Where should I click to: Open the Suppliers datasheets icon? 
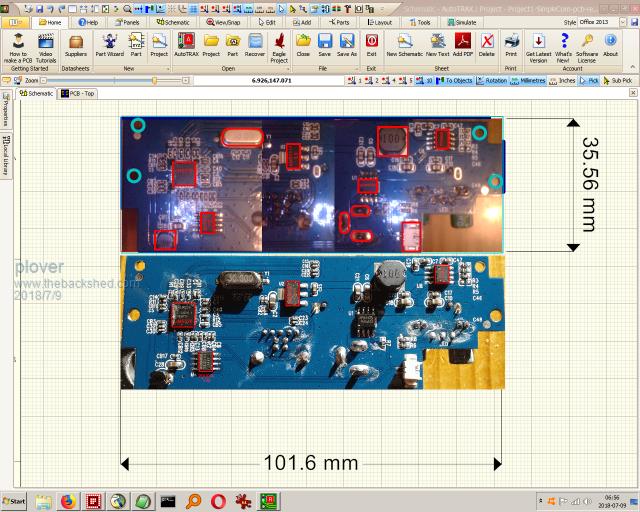pos(76,44)
